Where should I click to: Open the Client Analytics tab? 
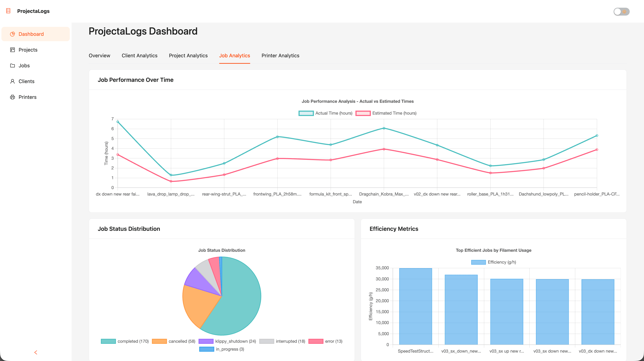[140, 56]
